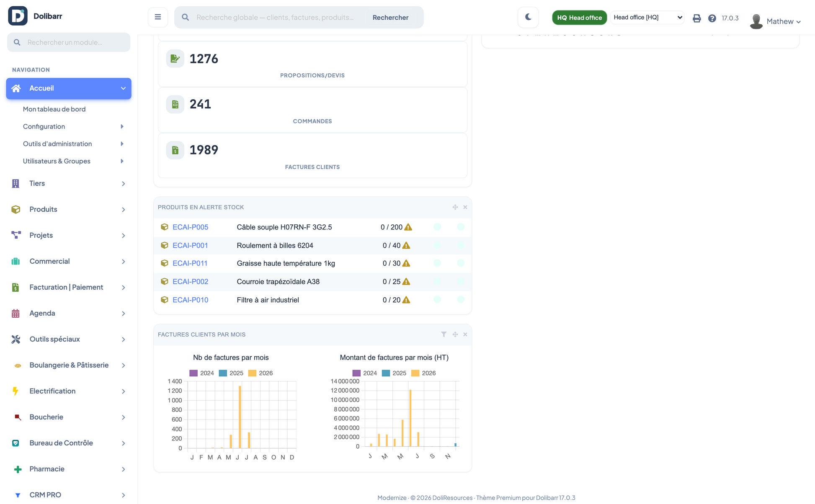Expand the Utilisateurs & Groupes submenu arrow
This screenshot has height=504, width=815.
tap(122, 161)
